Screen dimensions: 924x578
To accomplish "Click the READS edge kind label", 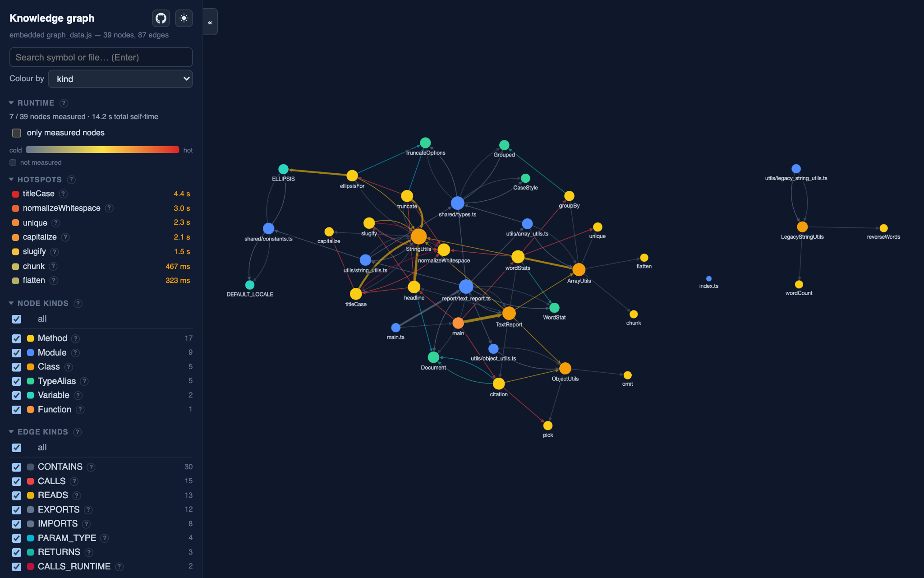I will point(53,495).
